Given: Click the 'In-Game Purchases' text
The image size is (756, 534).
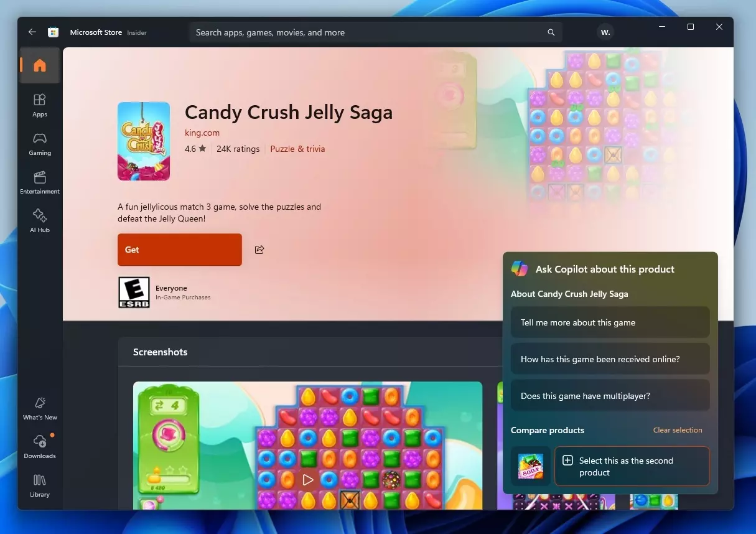Looking at the screenshot, I should tap(183, 297).
